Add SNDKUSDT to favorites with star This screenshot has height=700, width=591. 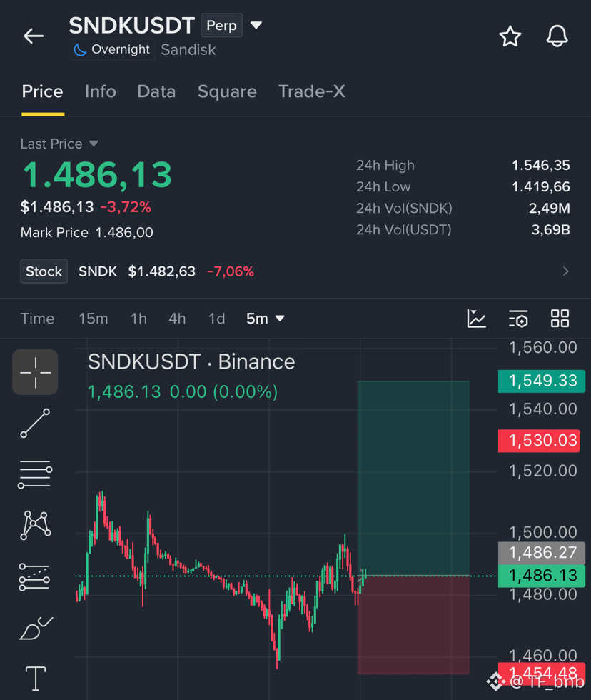pyautogui.click(x=510, y=36)
